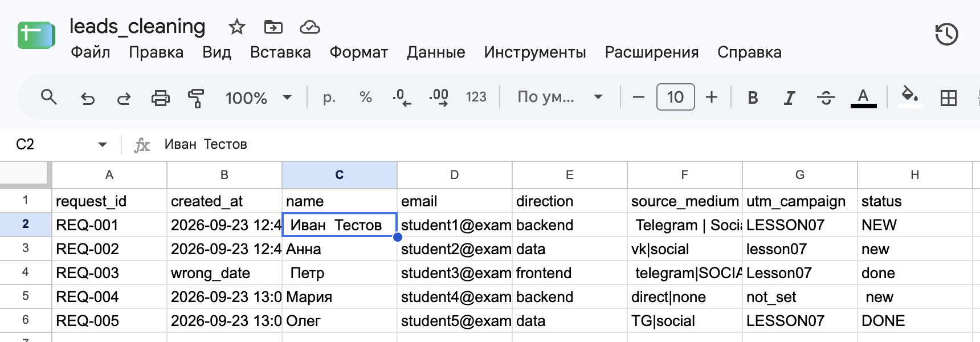
Task: Select the frontend direction cell
Action: pos(570,273)
